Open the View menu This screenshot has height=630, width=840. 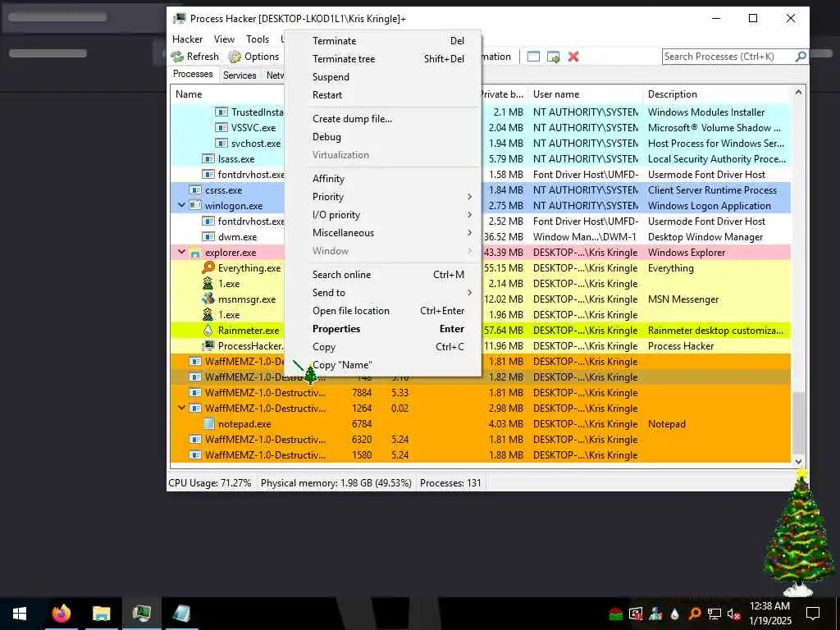click(224, 39)
